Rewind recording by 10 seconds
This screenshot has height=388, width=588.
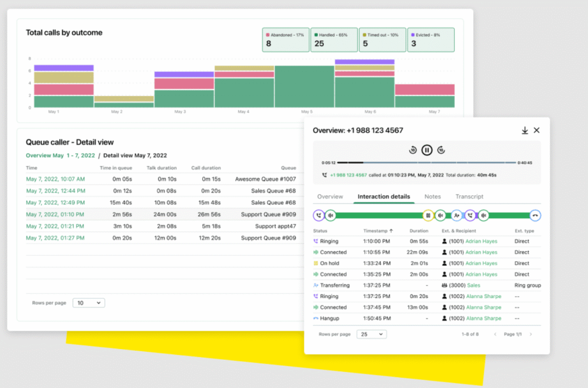[412, 150]
